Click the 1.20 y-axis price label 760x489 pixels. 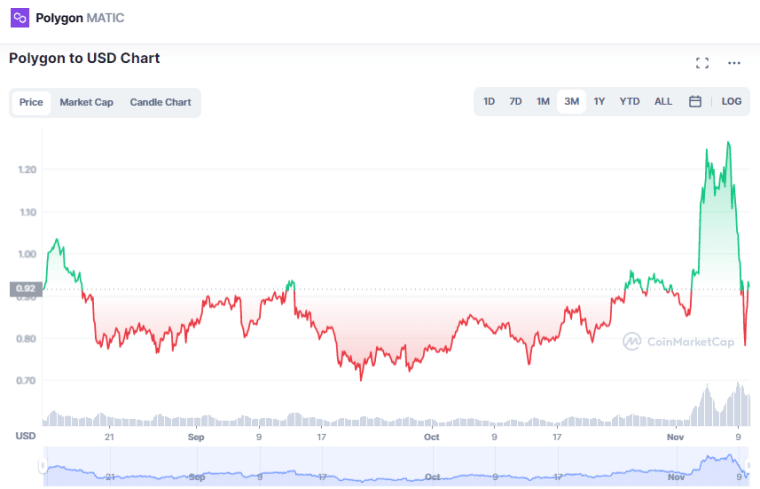[27, 170]
